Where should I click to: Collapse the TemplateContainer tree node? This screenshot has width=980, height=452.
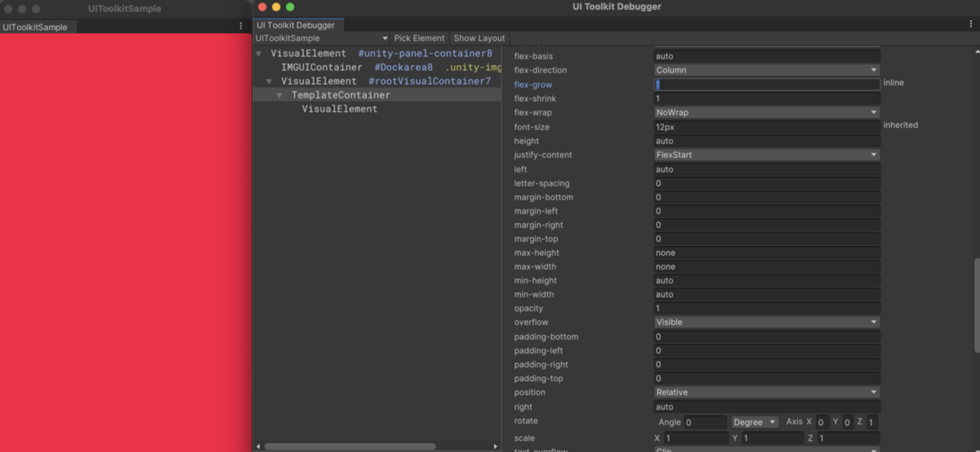coord(279,95)
